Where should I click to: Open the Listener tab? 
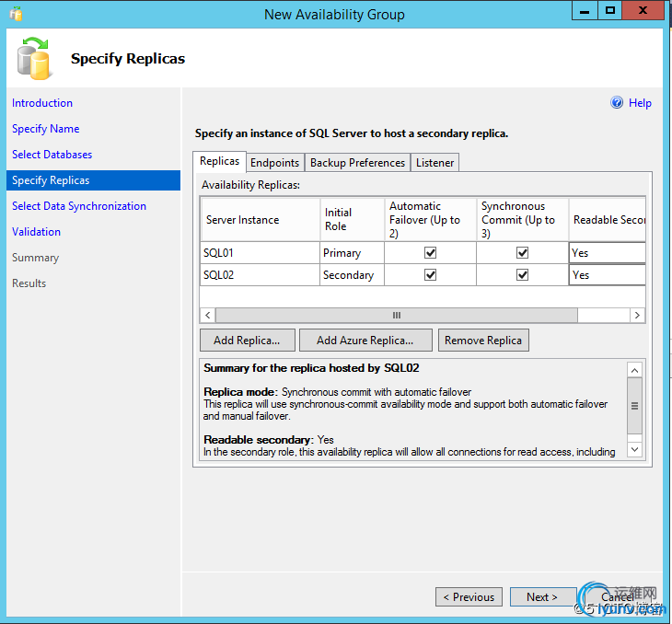click(x=434, y=163)
